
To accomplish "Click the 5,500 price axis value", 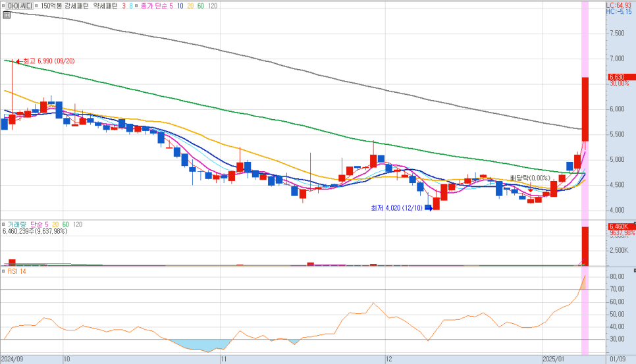I will (617, 134).
